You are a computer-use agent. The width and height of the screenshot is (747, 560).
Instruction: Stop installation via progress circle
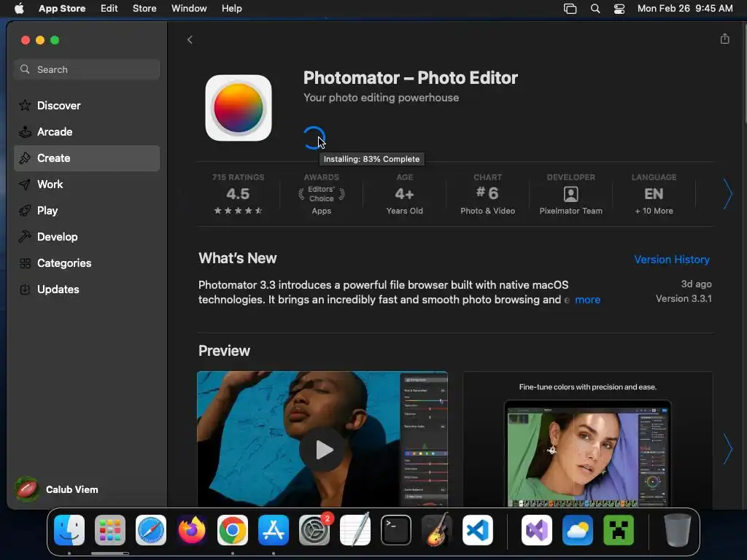pyautogui.click(x=314, y=138)
